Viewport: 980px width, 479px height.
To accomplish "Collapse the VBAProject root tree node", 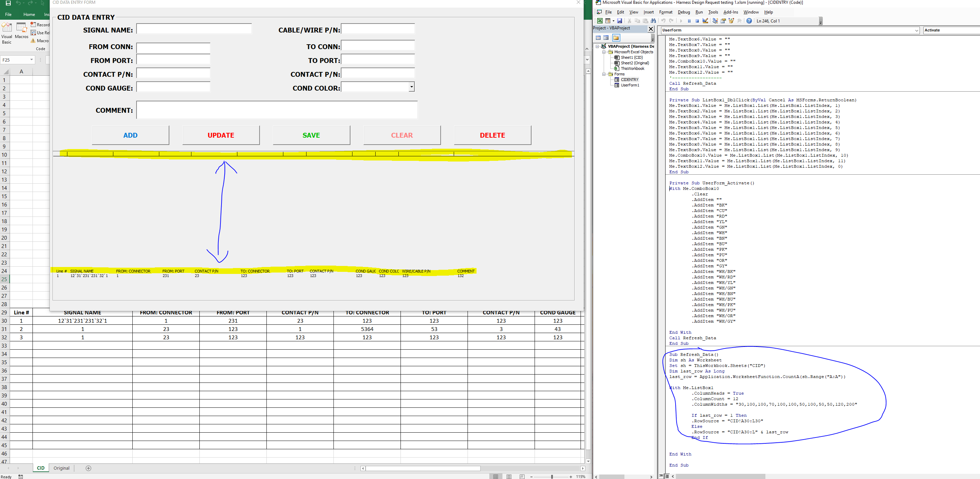I will coord(597,46).
